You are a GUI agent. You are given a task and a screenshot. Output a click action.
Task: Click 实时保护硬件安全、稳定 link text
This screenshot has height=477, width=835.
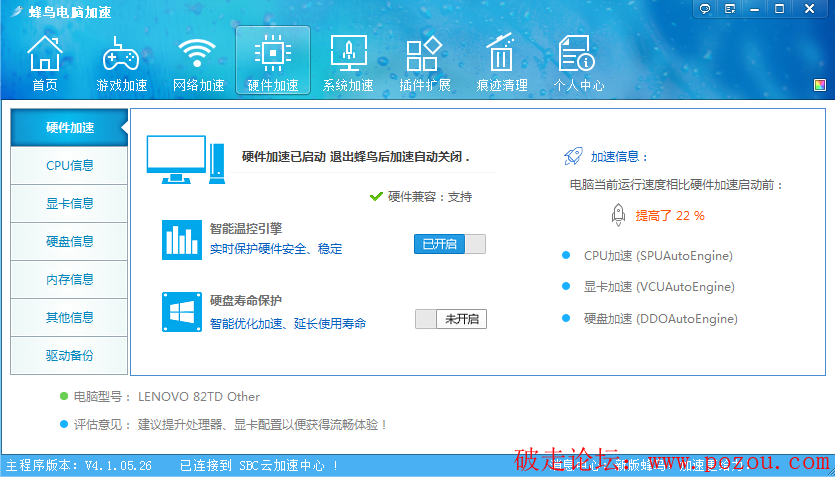(x=276, y=249)
